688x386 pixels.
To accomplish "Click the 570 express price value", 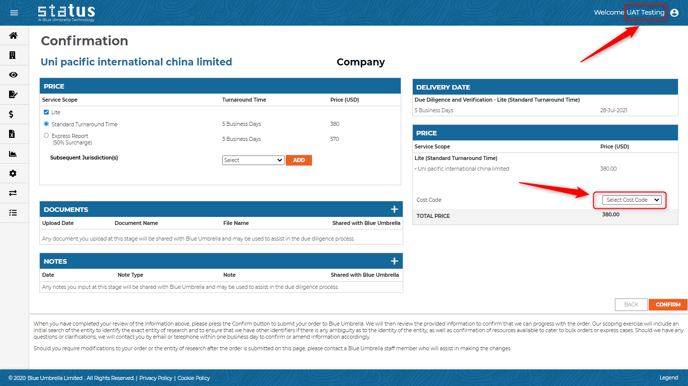I will tap(334, 139).
